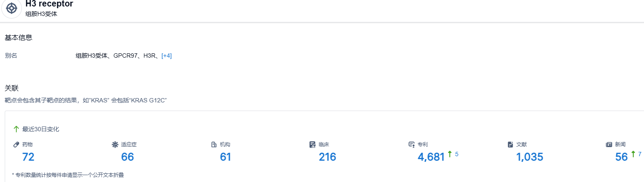The image size is (644, 182).
Task: Open the 56 news count link
Action: tap(621, 157)
